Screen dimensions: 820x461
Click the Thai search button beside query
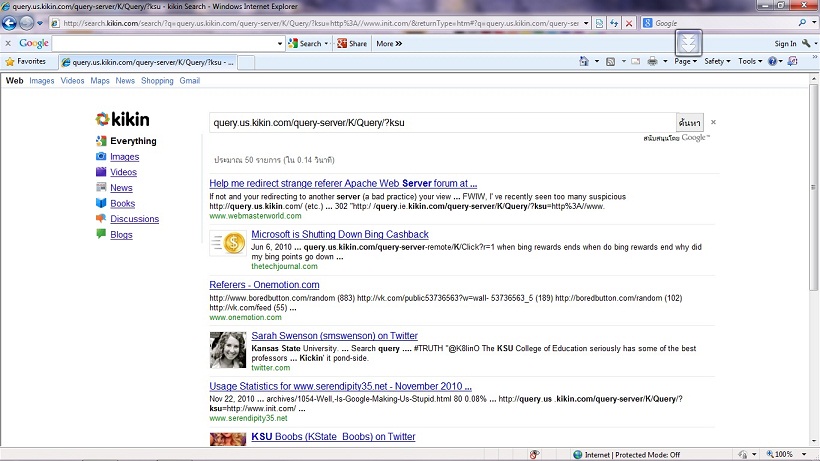[689, 123]
